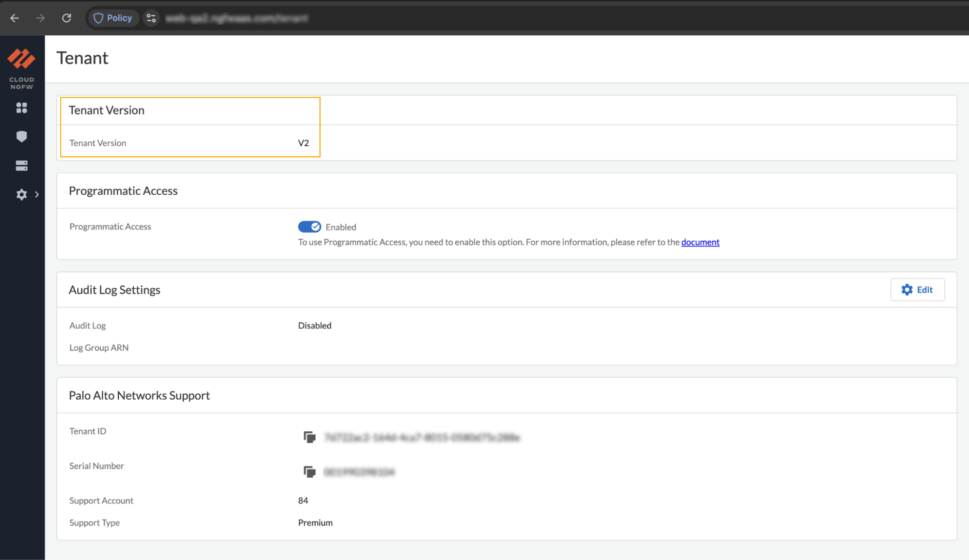The width and height of the screenshot is (969, 560).
Task: Click the blurred URL address field
Action: tap(237, 18)
